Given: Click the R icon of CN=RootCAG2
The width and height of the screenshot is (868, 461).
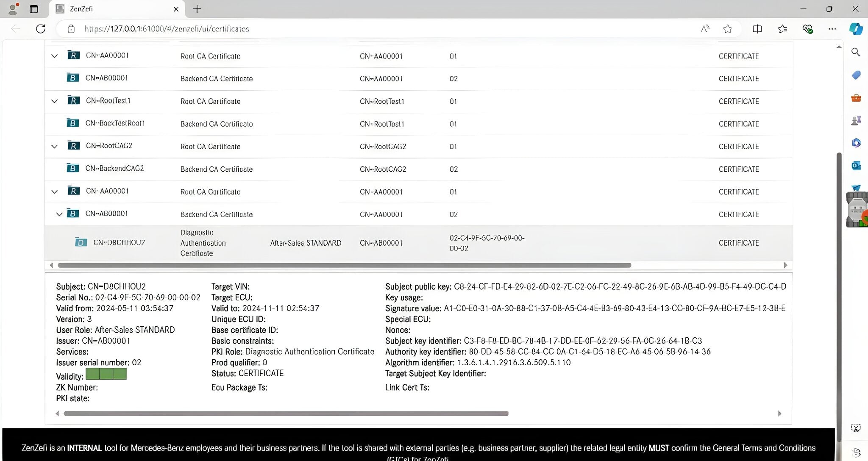Looking at the screenshot, I should tap(73, 146).
